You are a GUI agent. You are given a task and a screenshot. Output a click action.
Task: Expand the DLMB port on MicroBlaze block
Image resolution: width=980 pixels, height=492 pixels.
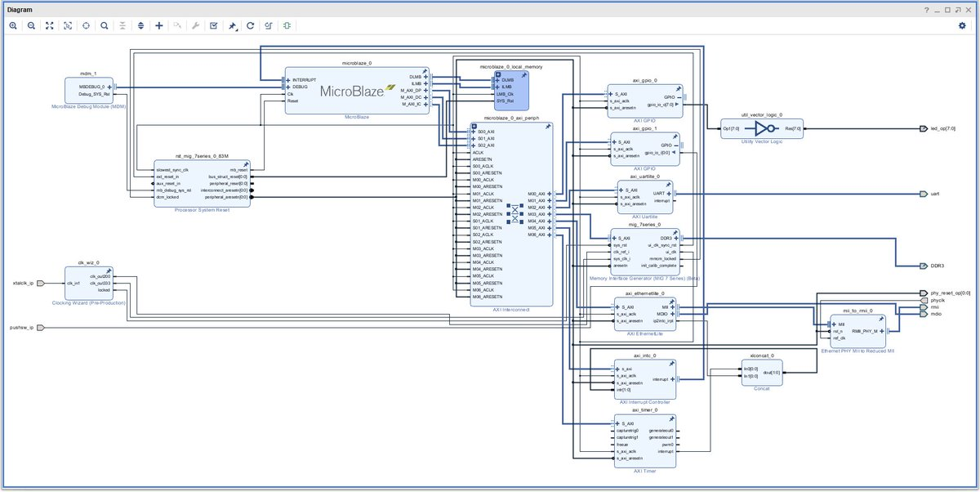point(425,75)
